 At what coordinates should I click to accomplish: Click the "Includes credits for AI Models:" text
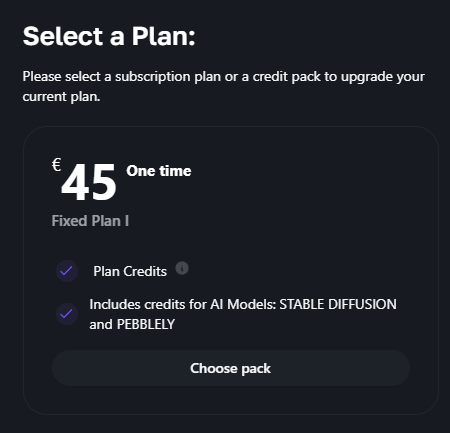coord(183,304)
